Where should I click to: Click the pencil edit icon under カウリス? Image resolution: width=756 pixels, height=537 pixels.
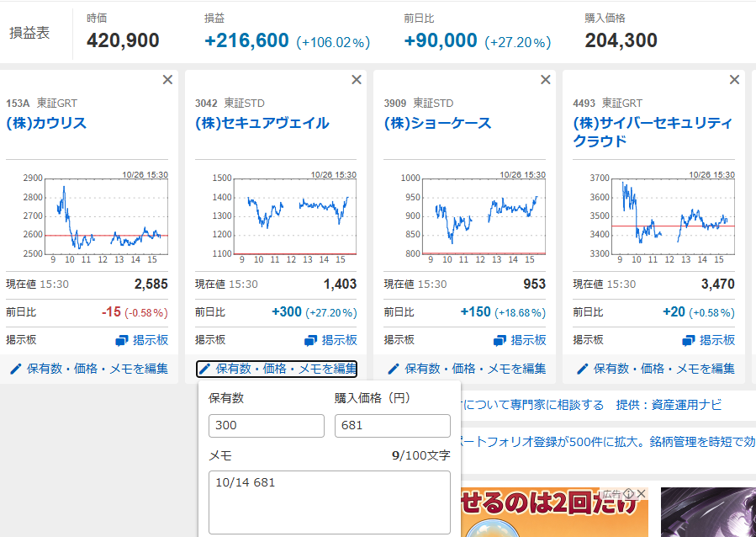coord(16,370)
